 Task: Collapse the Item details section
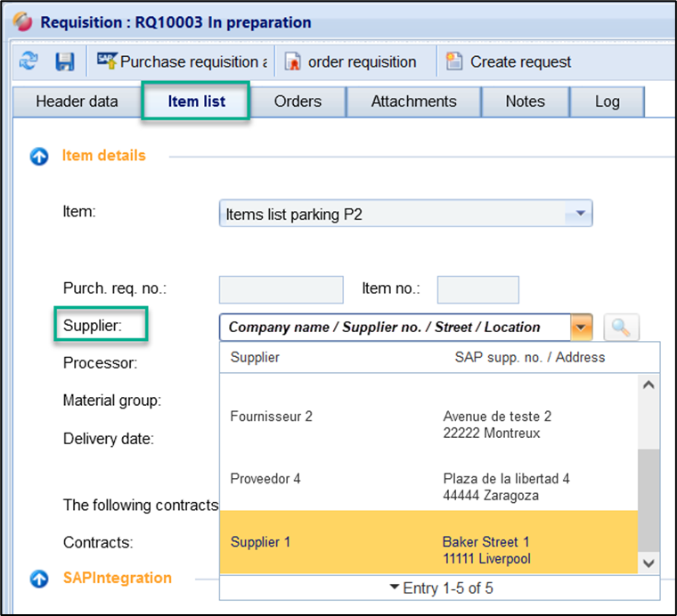click(39, 156)
